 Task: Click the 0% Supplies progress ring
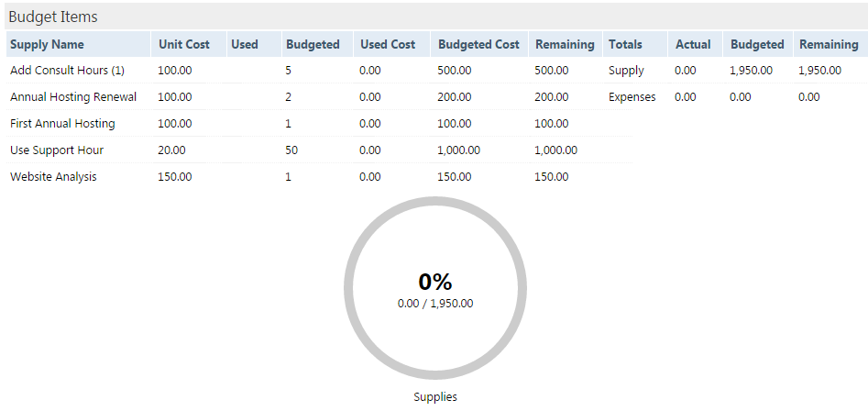click(x=435, y=288)
